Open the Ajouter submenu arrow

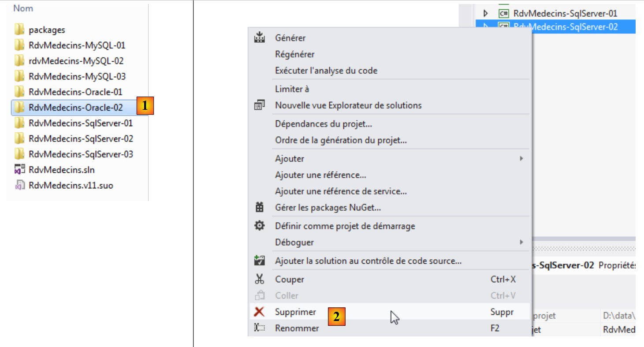521,158
